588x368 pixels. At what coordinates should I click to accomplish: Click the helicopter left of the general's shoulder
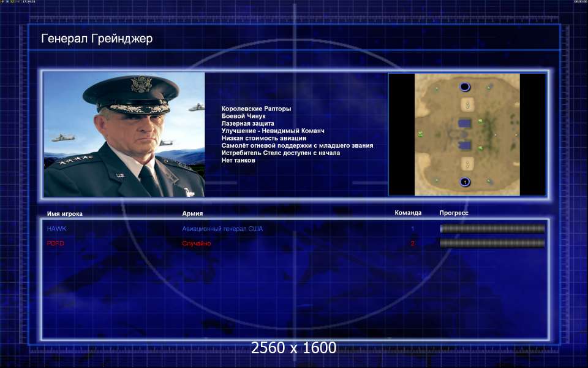(64, 137)
